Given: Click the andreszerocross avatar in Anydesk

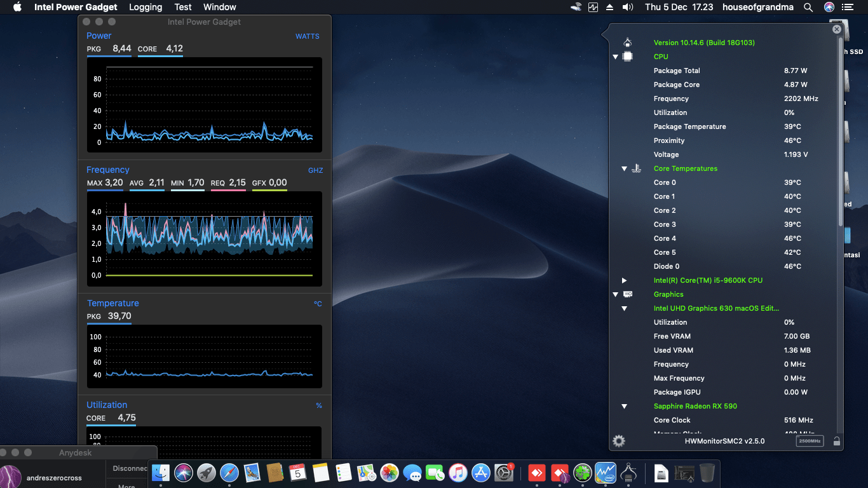Looking at the screenshot, I should click(11, 478).
